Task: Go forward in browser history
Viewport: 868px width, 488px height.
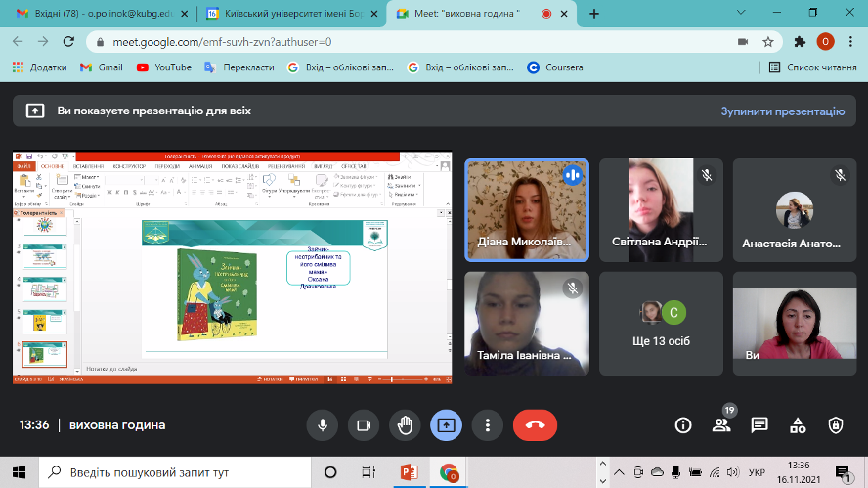Action: click(x=43, y=41)
